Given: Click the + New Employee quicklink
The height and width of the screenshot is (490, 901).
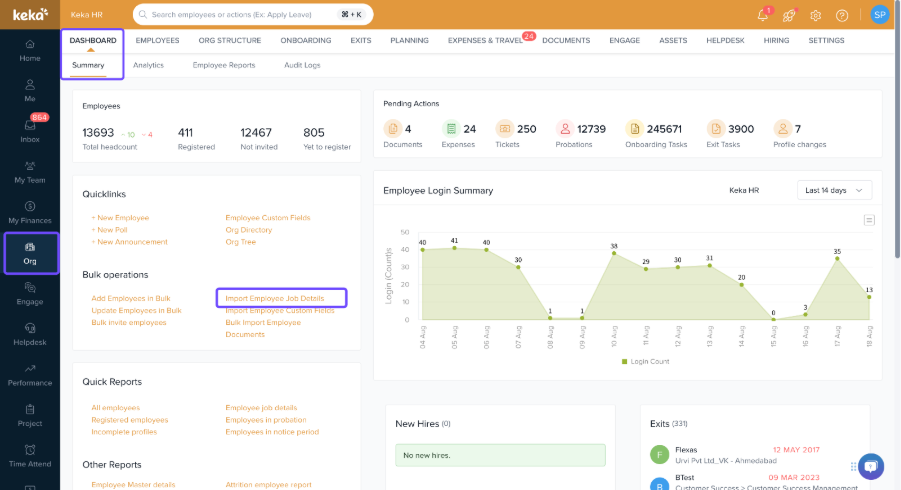Looking at the screenshot, I should 120,218.
